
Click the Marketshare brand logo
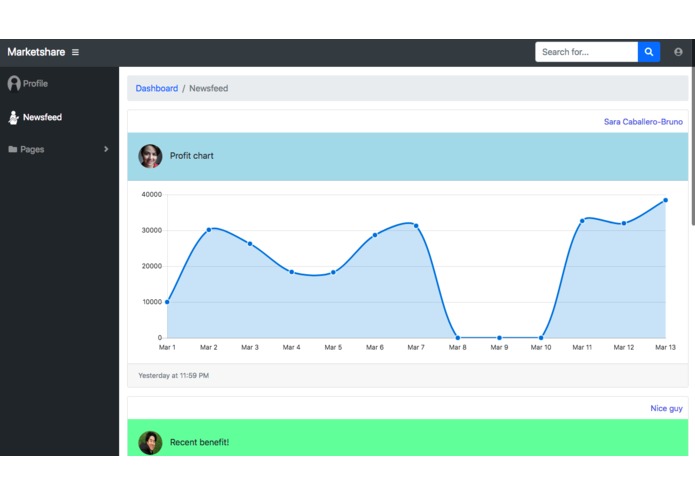(x=36, y=52)
